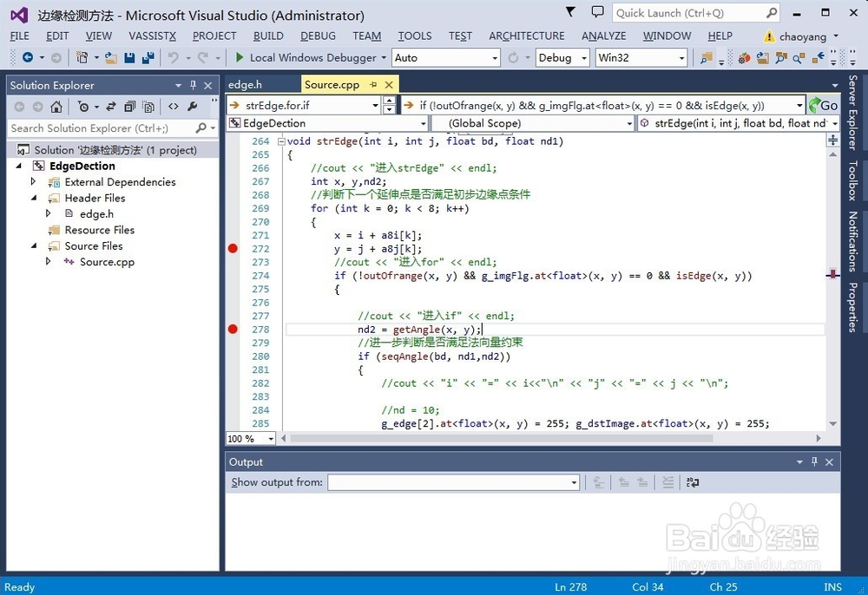This screenshot has width=868, height=595.
Task: Click the View Code icon in Solution Explorer
Action: [174, 107]
